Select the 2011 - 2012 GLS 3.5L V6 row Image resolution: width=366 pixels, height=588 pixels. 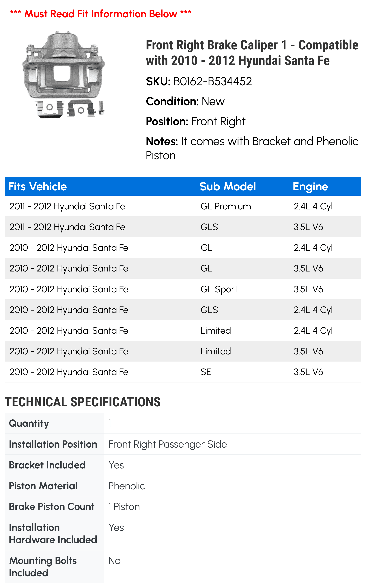point(183,227)
